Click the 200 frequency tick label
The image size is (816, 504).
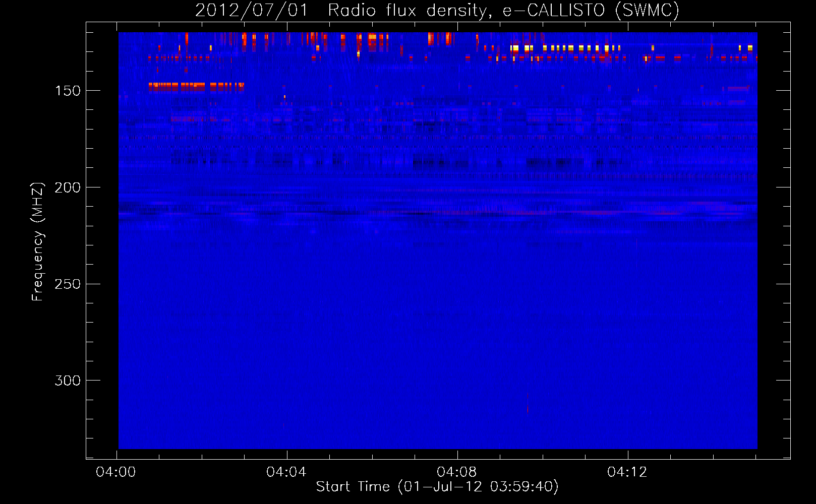pyautogui.click(x=68, y=187)
